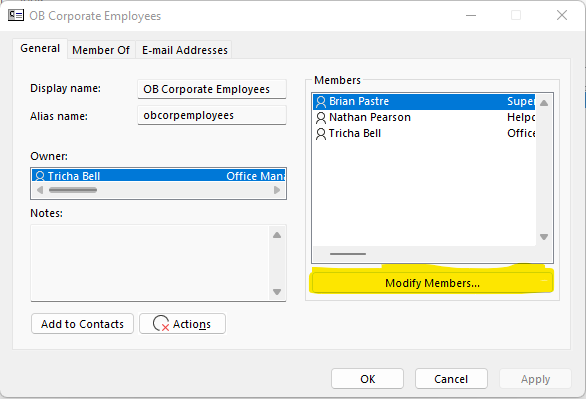Click the Display name field
This screenshot has width=586, height=399.
pos(212,89)
